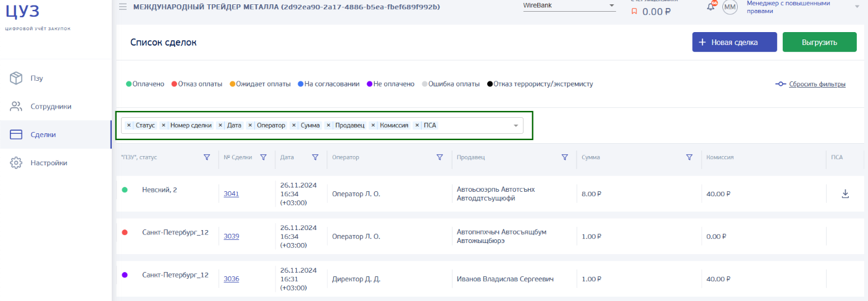Click the 0.00 ₽ commission of deal 3039
The height and width of the screenshot is (301, 868).
point(716,236)
